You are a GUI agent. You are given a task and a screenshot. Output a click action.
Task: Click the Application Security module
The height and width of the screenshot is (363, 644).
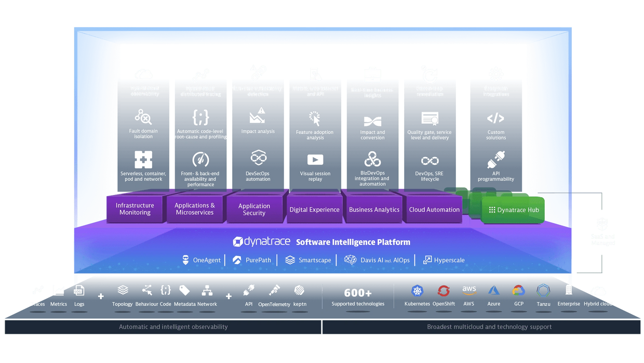coord(253,209)
